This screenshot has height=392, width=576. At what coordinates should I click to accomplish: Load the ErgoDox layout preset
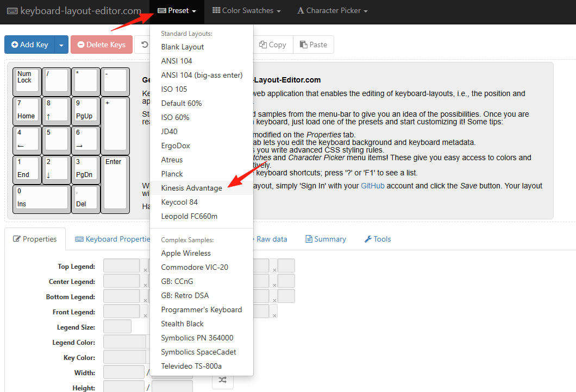[176, 146]
